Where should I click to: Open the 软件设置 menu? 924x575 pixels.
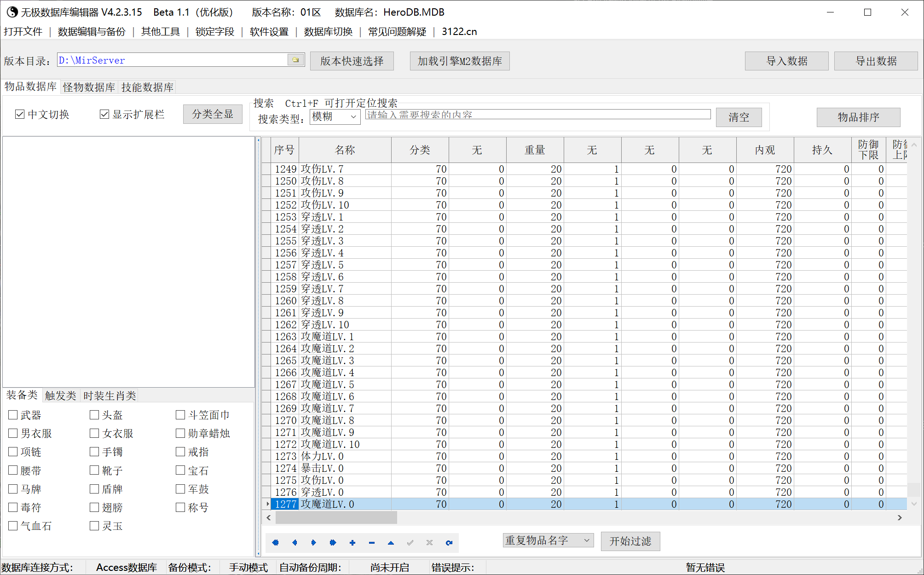(269, 31)
